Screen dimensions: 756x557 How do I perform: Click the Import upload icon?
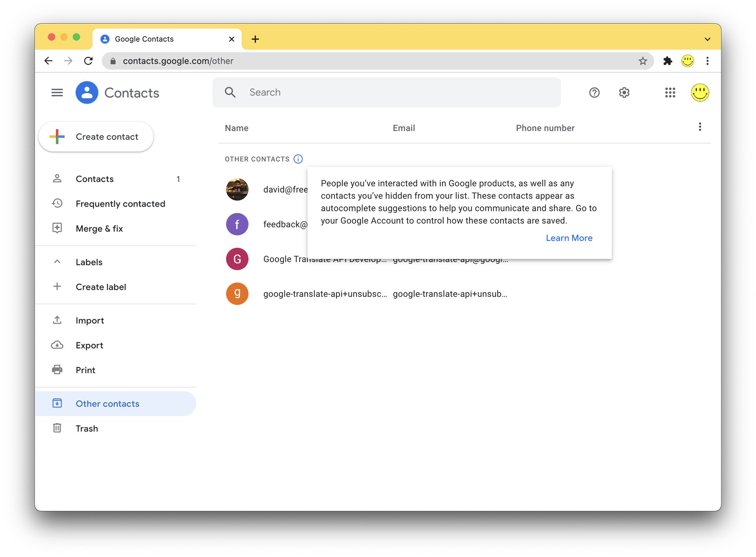point(57,320)
